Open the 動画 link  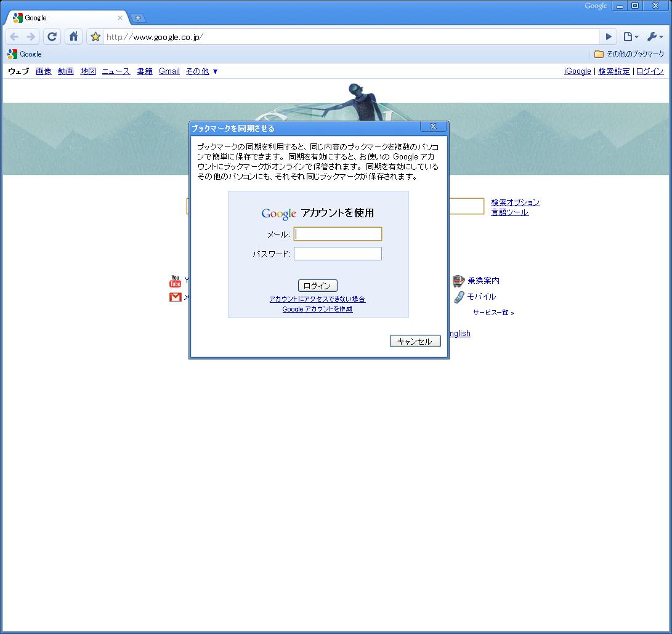click(x=65, y=71)
